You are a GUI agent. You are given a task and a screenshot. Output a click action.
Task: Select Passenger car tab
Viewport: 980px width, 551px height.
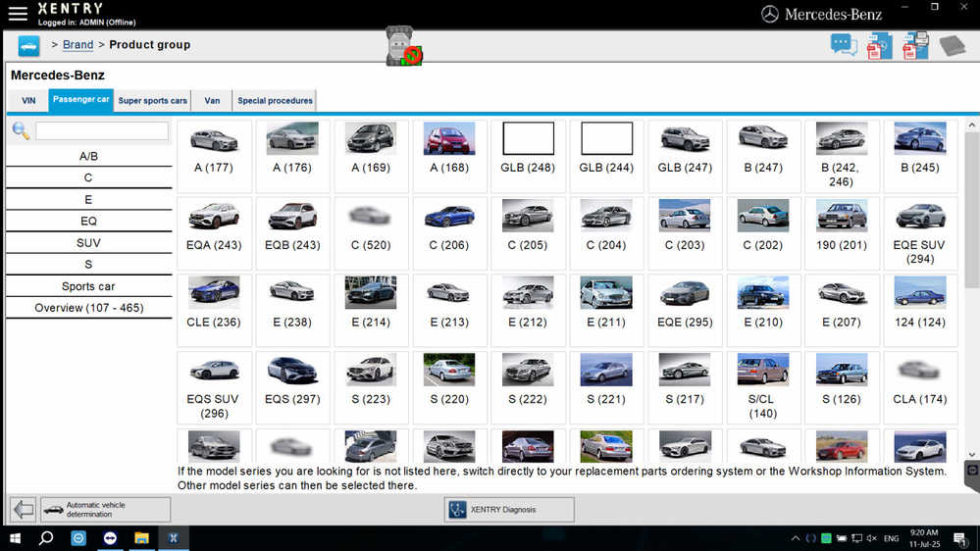81,100
